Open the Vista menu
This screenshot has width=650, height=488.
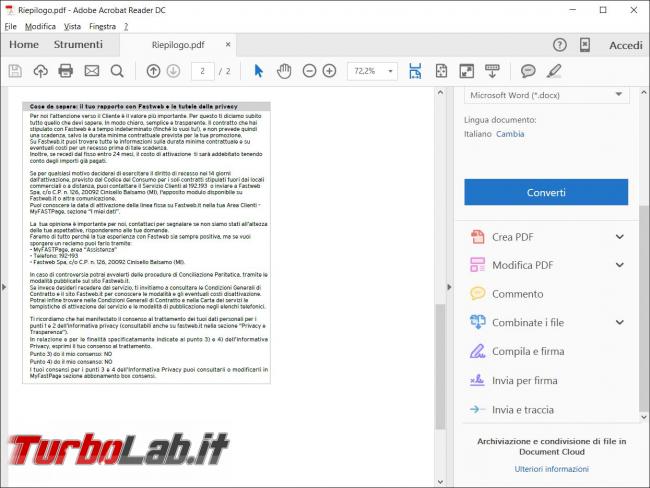click(72, 27)
